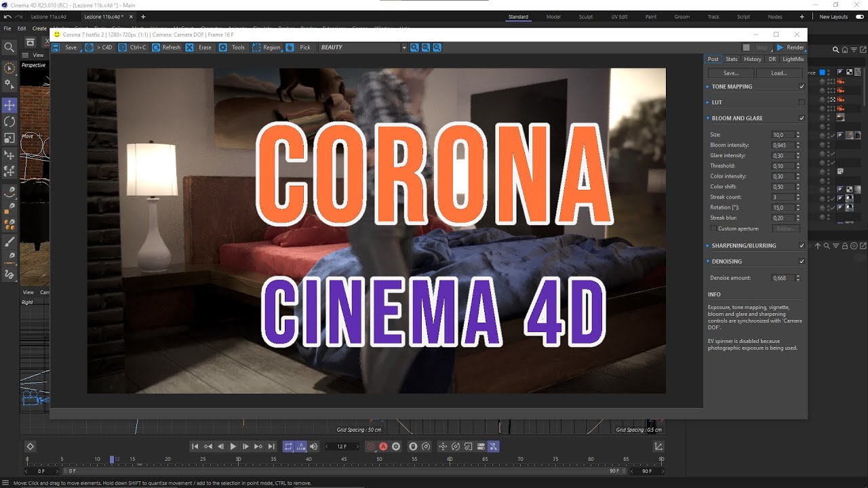Disable the Tone Mapping checkbox
Viewport: 868px width, 488px height.
(x=802, y=87)
